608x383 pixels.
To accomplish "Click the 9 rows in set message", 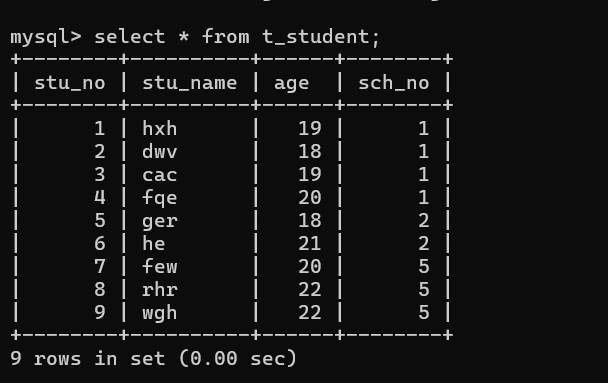I will (x=88, y=358).
